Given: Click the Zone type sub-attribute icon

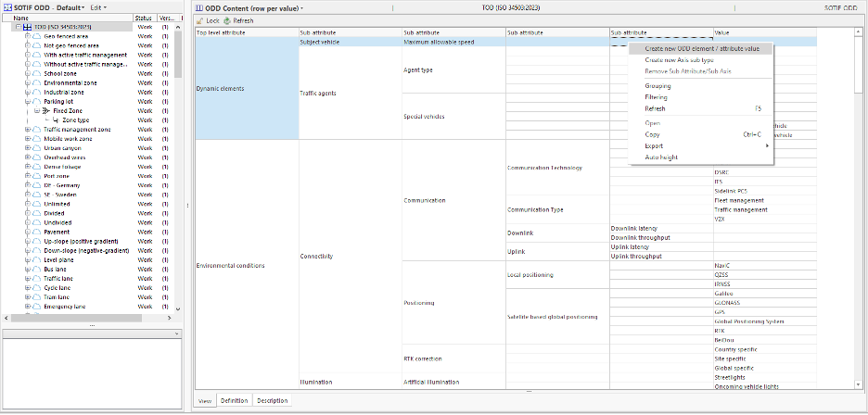Looking at the screenshot, I should [56, 119].
